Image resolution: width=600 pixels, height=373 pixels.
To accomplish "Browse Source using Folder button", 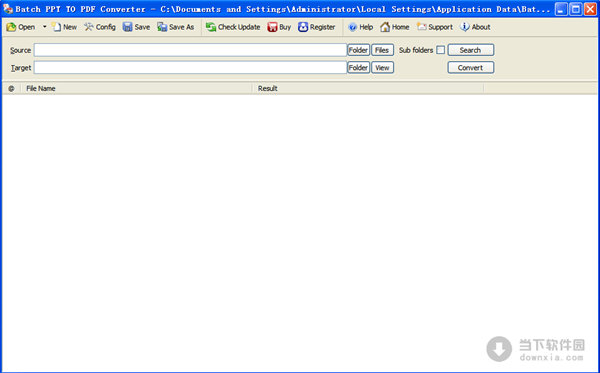I will click(358, 50).
